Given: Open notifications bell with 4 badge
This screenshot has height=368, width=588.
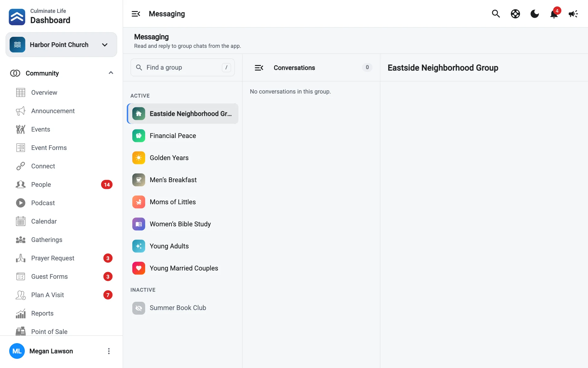Looking at the screenshot, I should click(554, 14).
